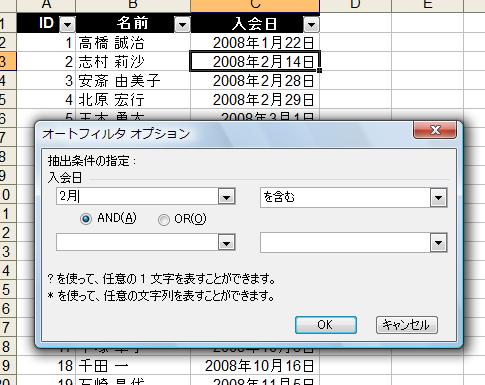Select the AND(A) radio button
The width and height of the screenshot is (485, 385).
pos(86,219)
